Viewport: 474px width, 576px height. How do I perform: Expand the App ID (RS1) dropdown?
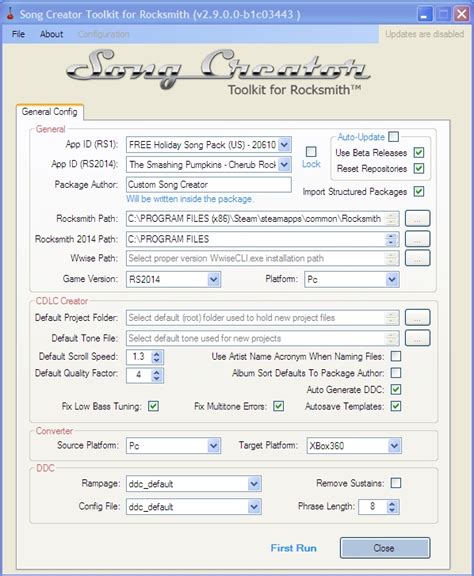click(x=284, y=145)
